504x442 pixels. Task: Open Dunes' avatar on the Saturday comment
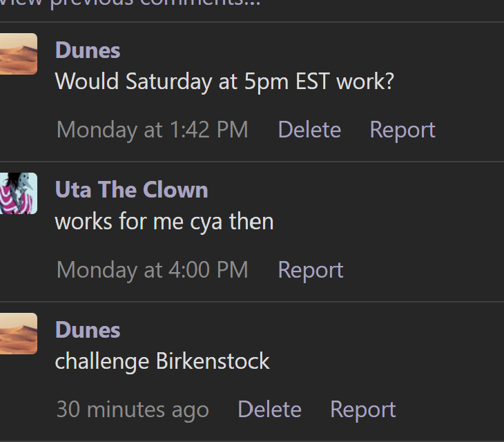[19, 54]
